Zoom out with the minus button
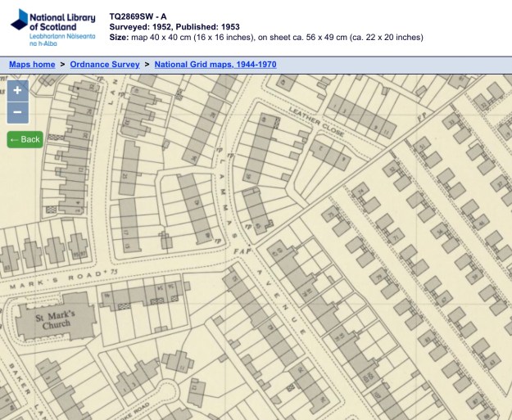 [x=18, y=113]
